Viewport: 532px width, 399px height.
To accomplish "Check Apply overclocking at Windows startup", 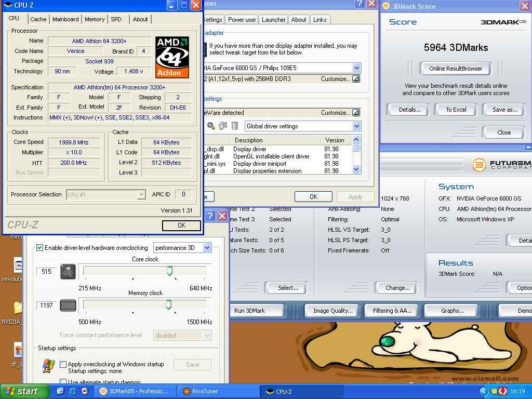I will click(63, 364).
